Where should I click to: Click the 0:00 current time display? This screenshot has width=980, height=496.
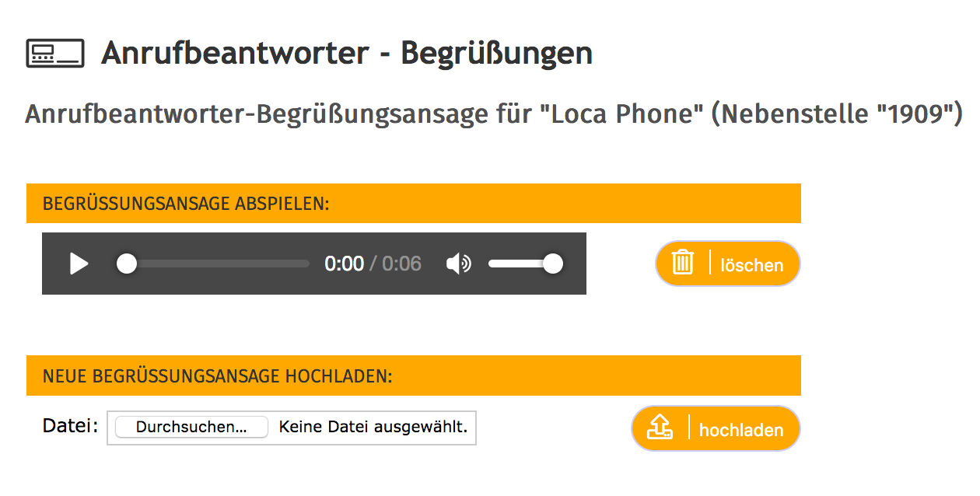pos(344,264)
